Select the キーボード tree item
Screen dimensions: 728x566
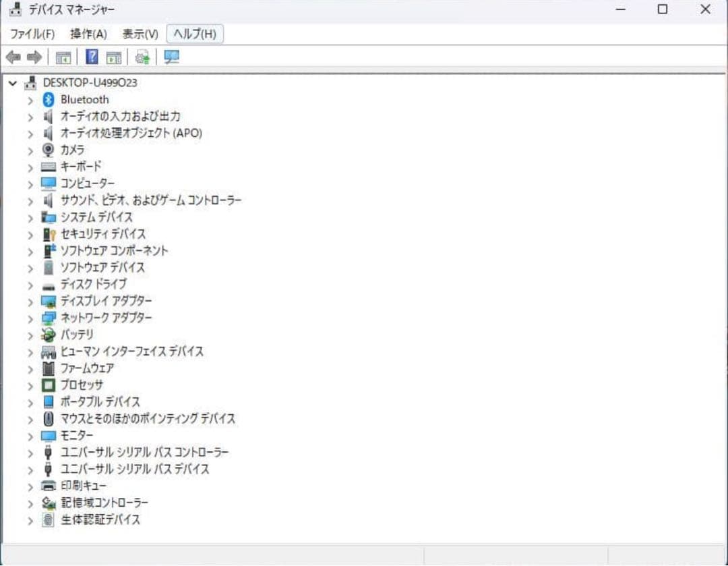(82, 167)
